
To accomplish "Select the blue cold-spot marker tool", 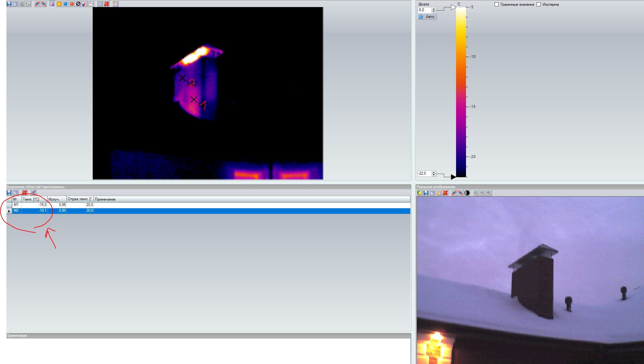I will point(65,4).
